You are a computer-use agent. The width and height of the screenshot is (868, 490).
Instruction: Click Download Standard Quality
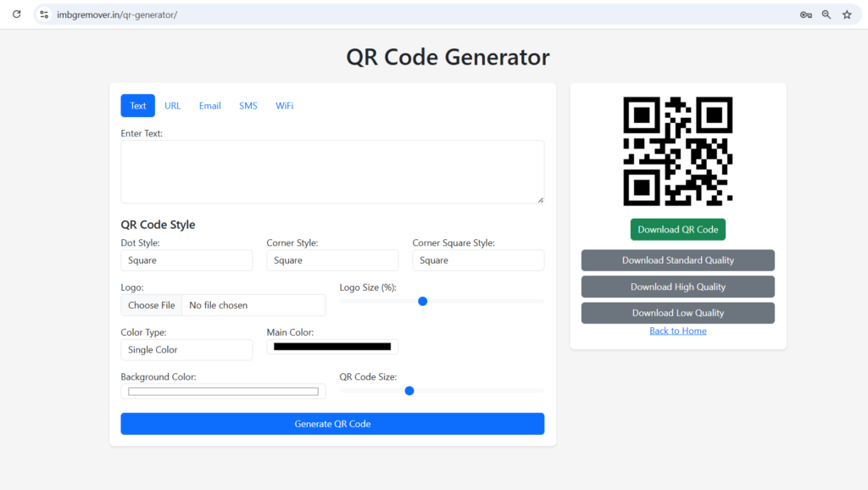coord(678,260)
